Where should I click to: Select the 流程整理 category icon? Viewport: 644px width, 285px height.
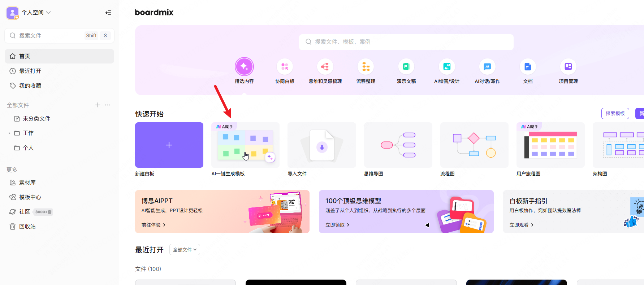366,67
